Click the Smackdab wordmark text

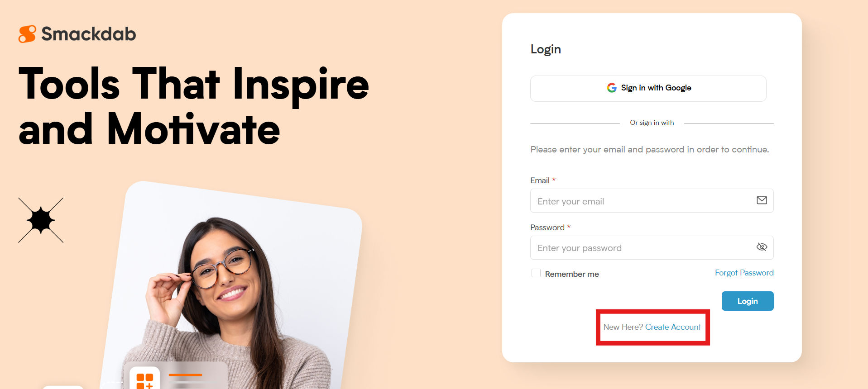tap(89, 34)
